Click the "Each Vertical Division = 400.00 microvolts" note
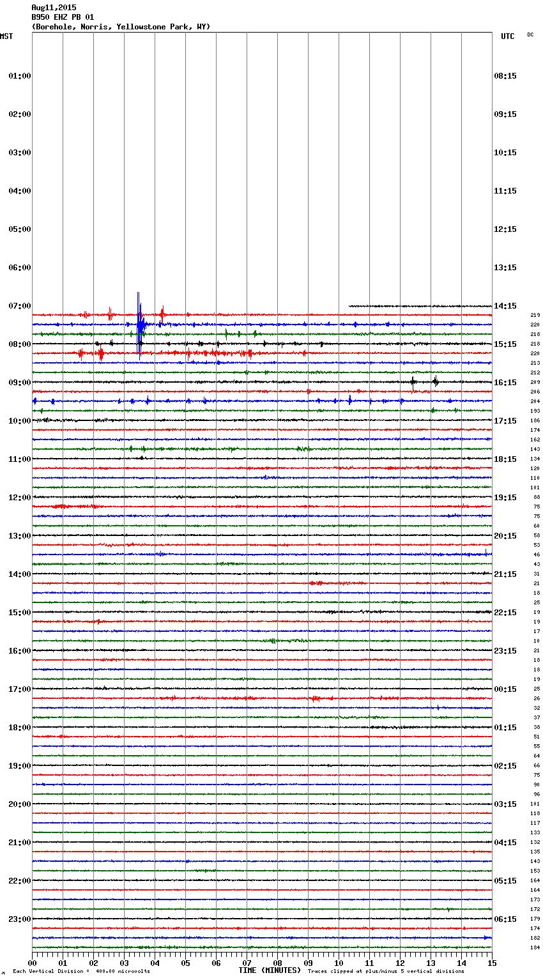 point(81,972)
